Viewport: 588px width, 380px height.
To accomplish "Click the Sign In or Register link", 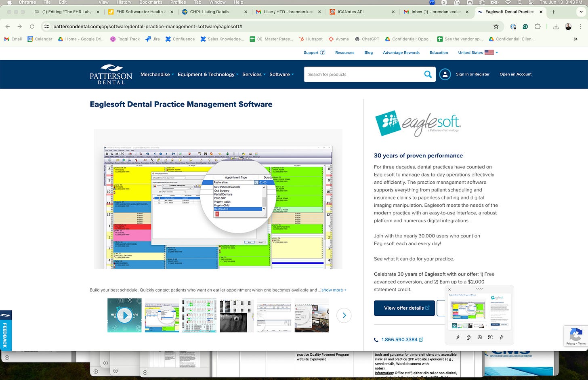I will (472, 74).
